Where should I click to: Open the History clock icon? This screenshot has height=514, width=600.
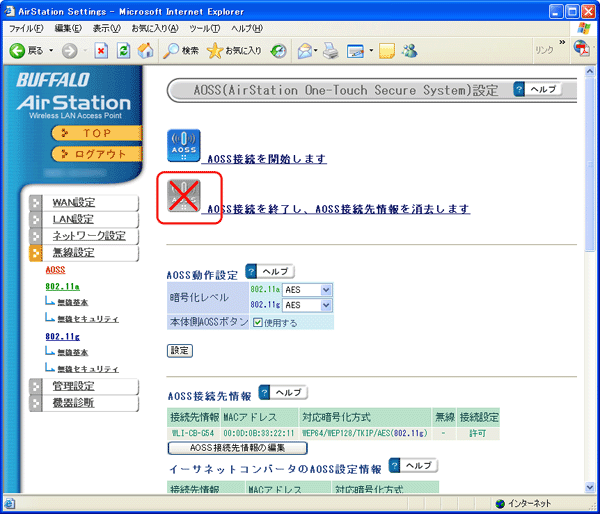click(x=279, y=51)
